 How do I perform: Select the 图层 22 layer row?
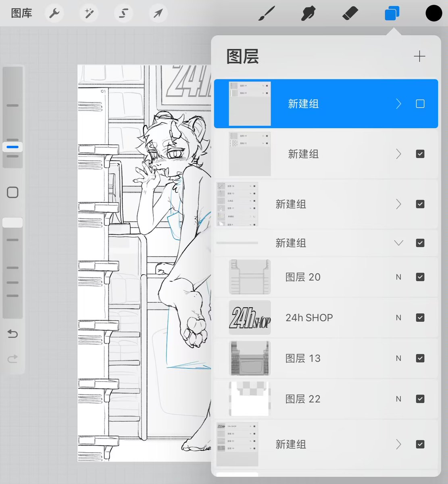326,399
